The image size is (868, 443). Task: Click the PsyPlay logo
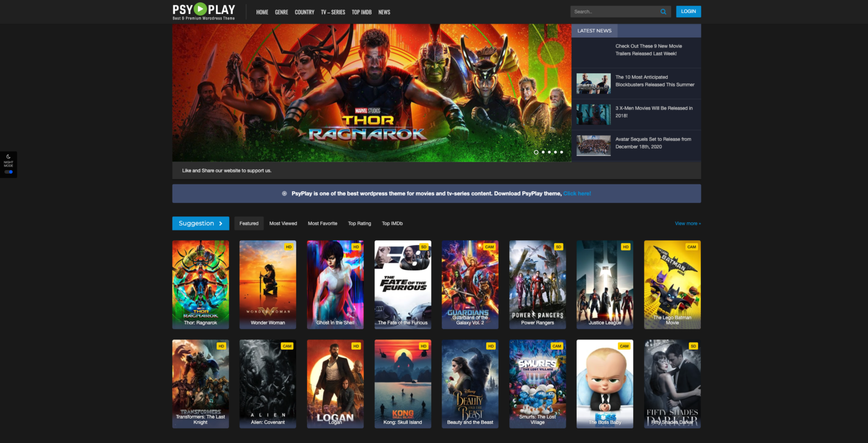(203, 11)
